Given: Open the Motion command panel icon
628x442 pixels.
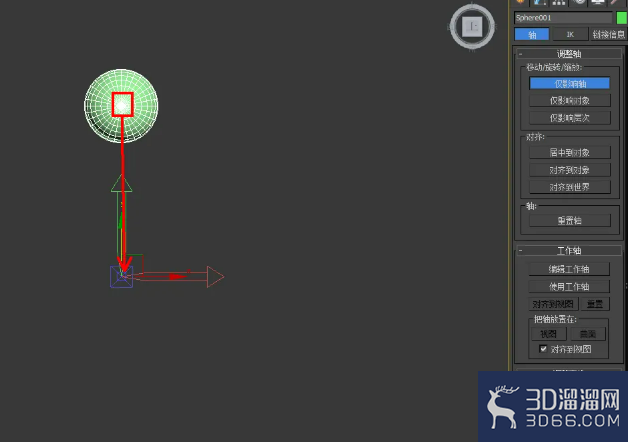Looking at the screenshot, I should pos(579,2).
